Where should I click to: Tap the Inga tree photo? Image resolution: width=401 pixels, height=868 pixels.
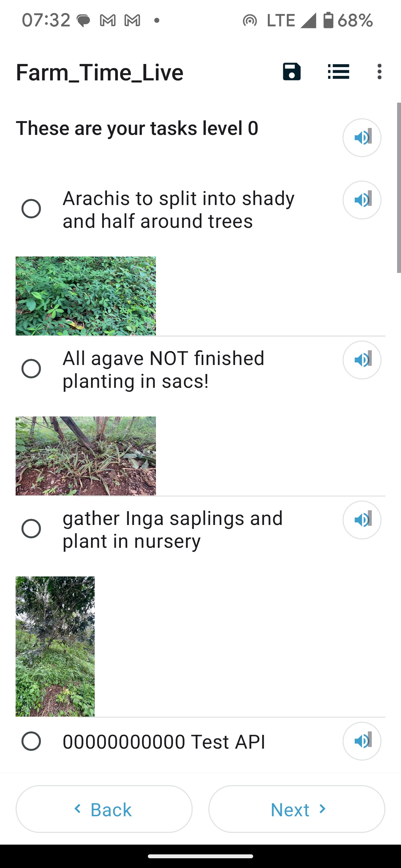[55, 646]
